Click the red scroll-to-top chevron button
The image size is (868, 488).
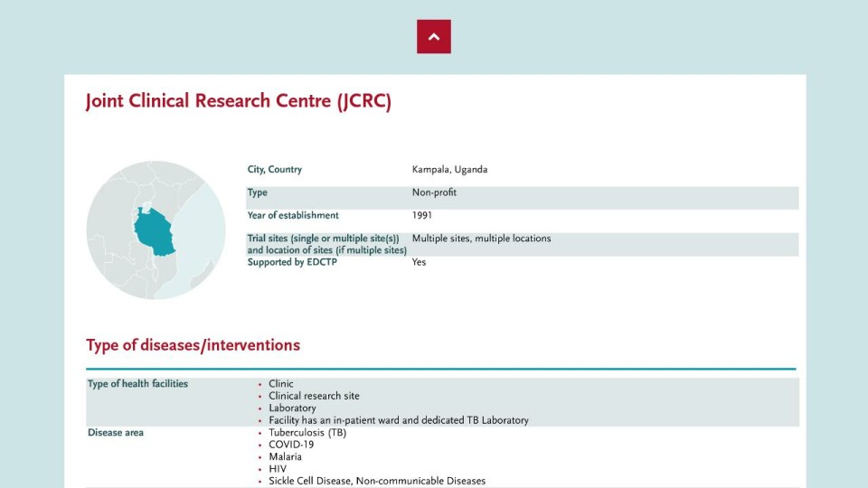tap(433, 36)
